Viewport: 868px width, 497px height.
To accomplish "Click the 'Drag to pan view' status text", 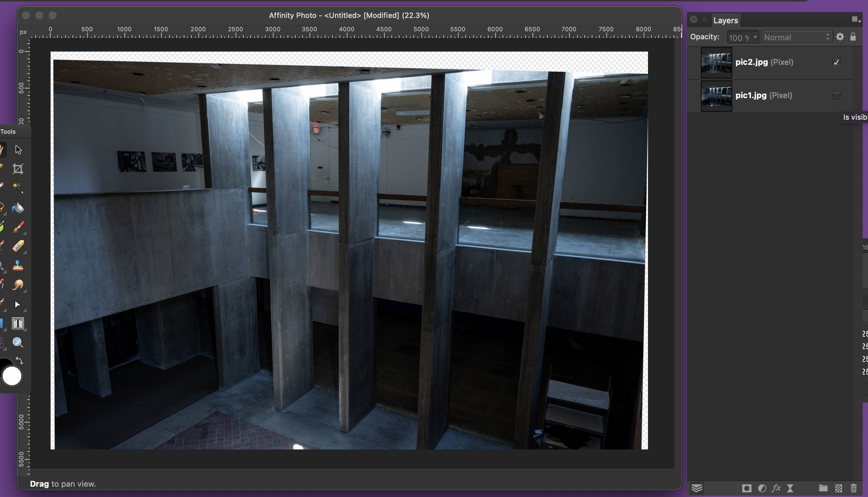I will coord(63,484).
